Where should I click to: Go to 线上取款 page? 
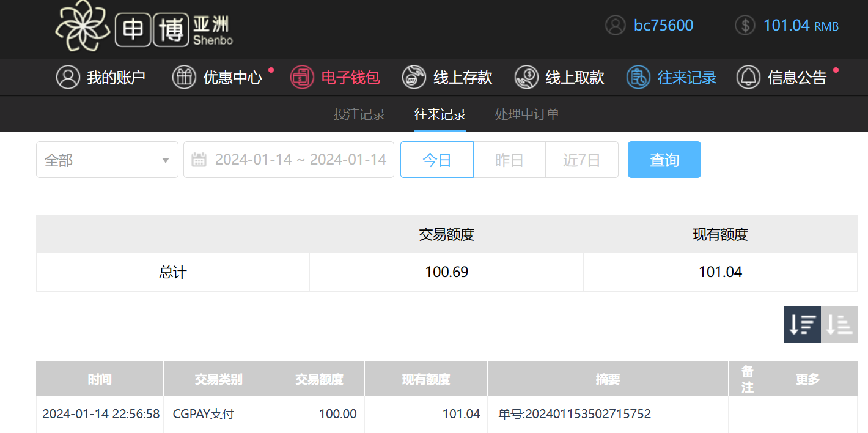[x=560, y=78]
